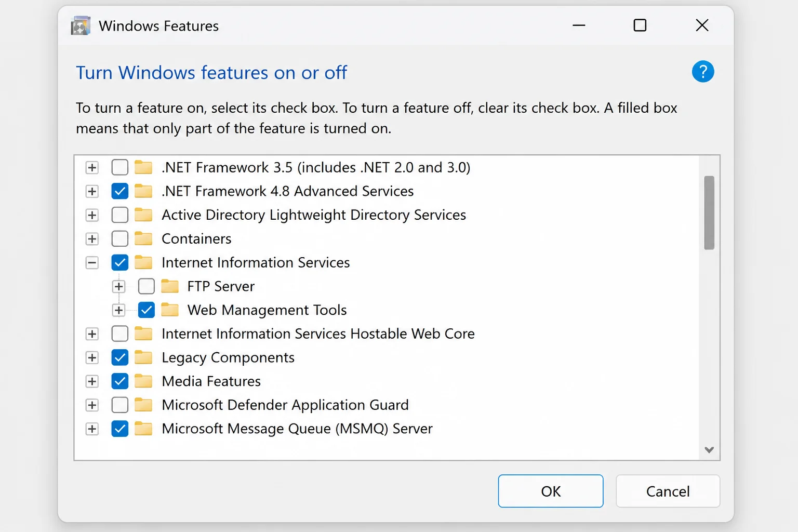Screen dimensions: 798x532
Task: Expand Active Directory Lightweight Directory Services node
Action: (x=92, y=215)
